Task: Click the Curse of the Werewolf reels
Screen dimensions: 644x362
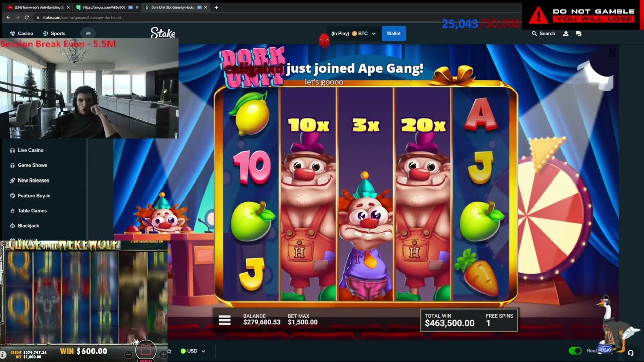Action: [84, 297]
